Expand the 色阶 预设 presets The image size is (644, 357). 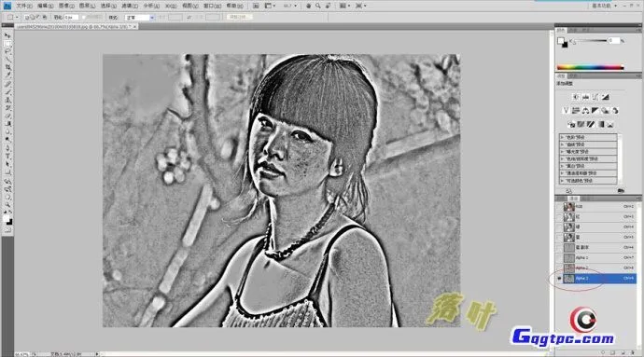pos(562,137)
